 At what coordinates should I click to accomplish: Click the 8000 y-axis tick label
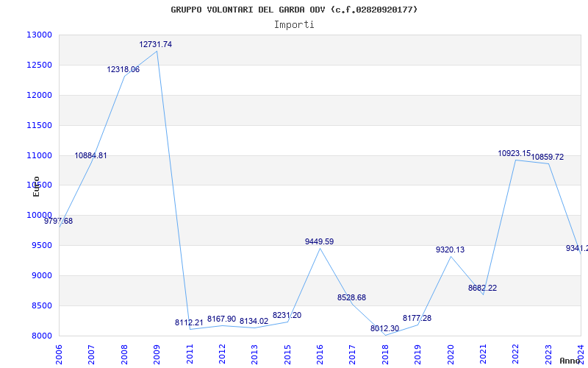[41, 336]
